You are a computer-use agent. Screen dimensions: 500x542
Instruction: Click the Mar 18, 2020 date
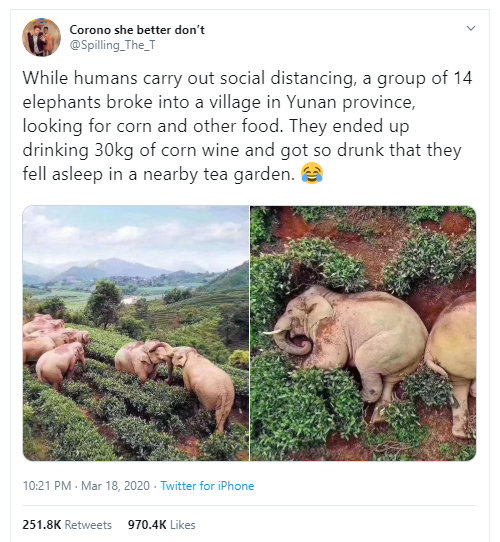(115, 486)
